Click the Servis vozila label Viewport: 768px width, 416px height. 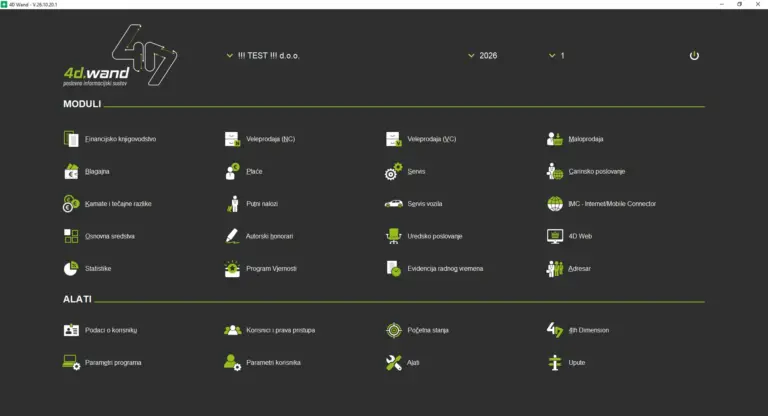(425, 204)
